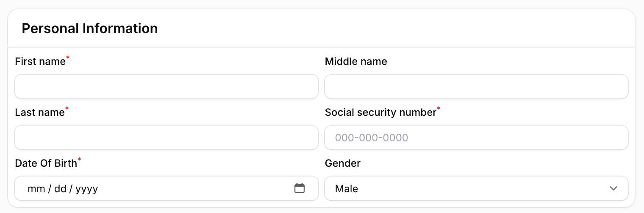Click the Social security number field
The height and width of the screenshot is (213, 644).
point(476,137)
